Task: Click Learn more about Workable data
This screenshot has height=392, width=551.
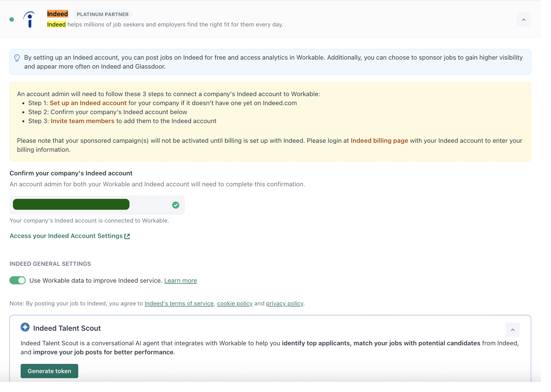Action: (180, 281)
